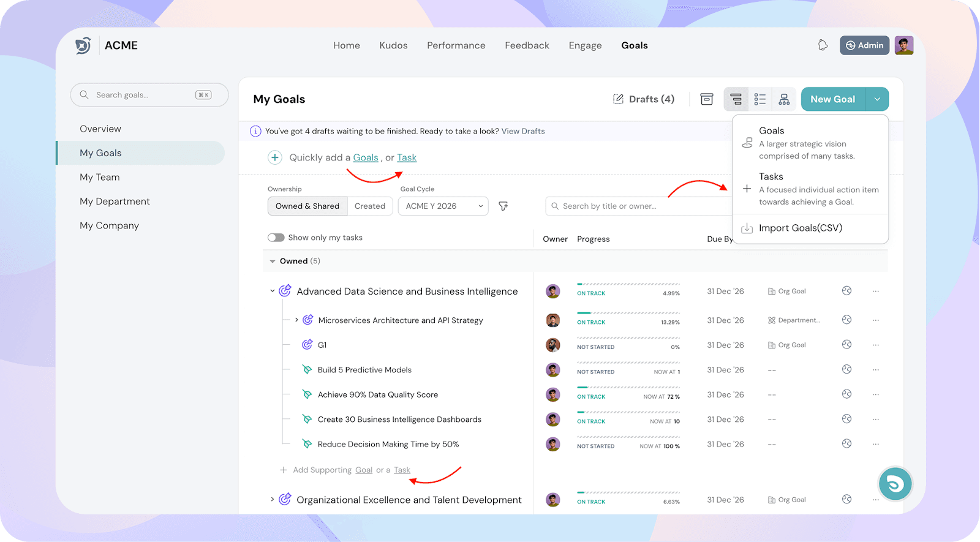Click the View Drafts link

(x=523, y=131)
